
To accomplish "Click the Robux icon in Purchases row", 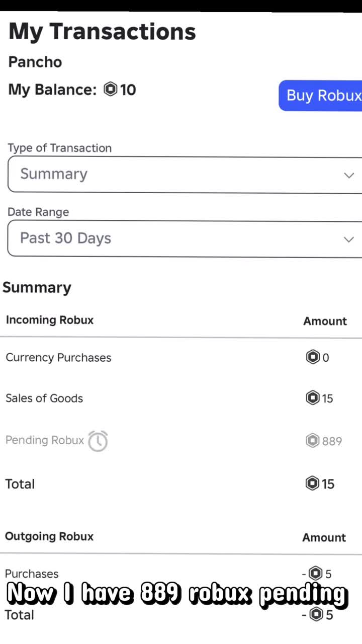I will click(315, 573).
